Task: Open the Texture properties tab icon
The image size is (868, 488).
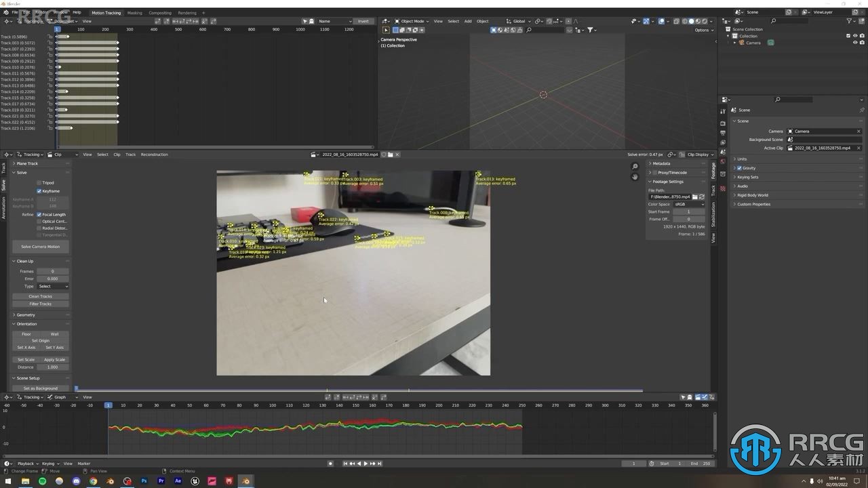Action: (723, 188)
